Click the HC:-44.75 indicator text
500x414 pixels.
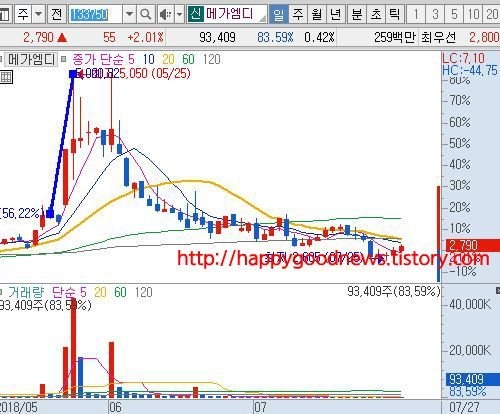click(470, 70)
